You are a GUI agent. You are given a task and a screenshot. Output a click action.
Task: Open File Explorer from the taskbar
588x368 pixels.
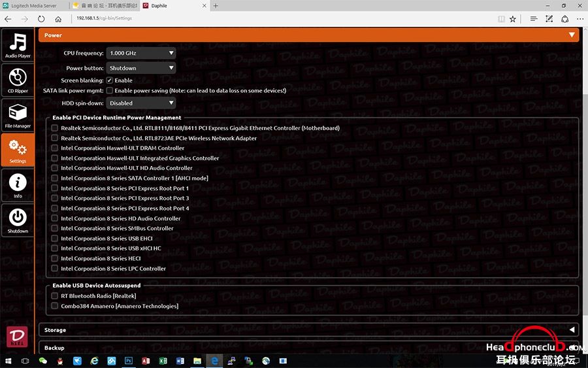197,361
